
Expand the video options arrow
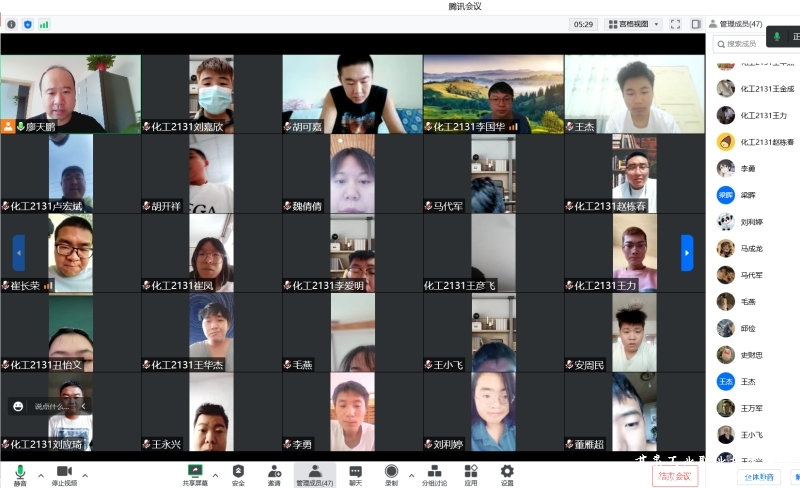coord(85,475)
